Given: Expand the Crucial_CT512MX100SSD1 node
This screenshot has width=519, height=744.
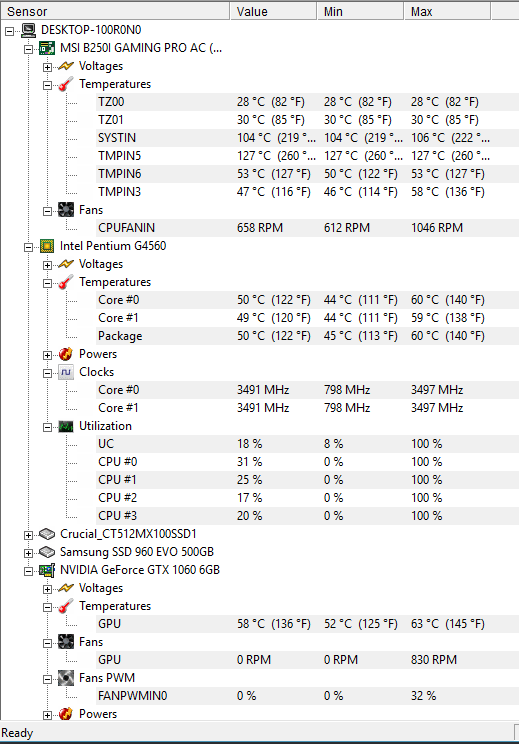Looking at the screenshot, I should [x=28, y=535].
